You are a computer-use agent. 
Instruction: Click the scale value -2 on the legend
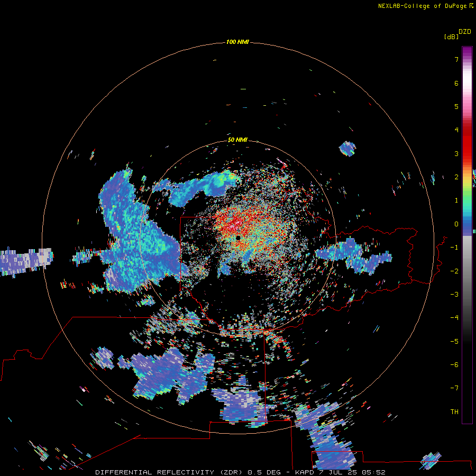pos(454,271)
